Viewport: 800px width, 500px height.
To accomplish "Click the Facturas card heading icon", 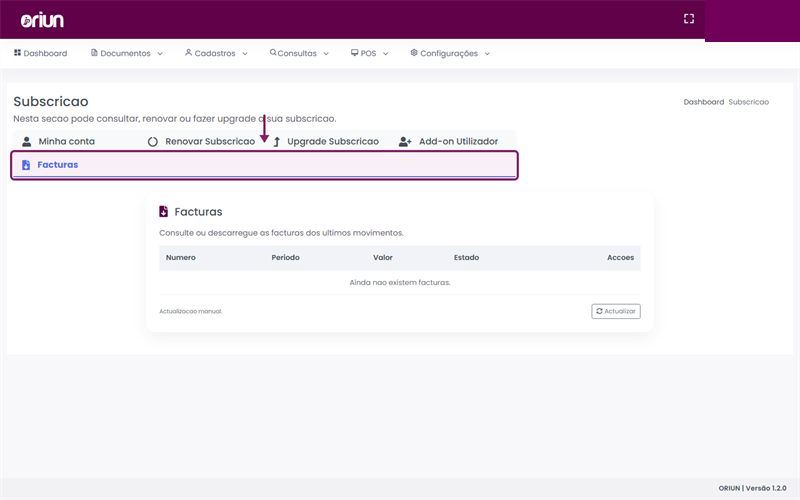I will click(163, 211).
